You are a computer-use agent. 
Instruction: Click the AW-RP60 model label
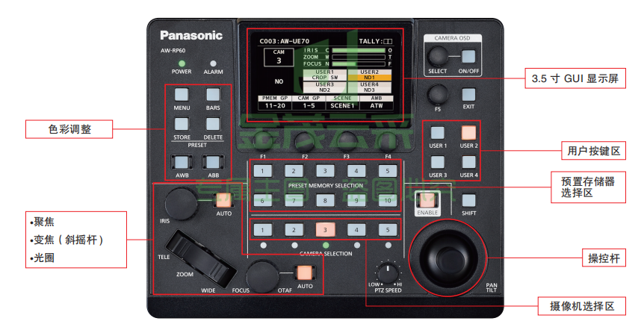coord(173,51)
